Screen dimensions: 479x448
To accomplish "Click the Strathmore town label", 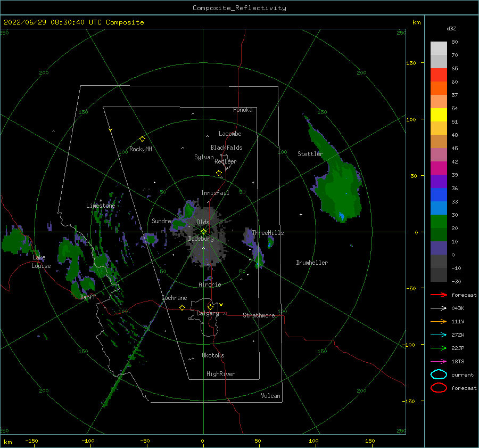I will point(259,315).
